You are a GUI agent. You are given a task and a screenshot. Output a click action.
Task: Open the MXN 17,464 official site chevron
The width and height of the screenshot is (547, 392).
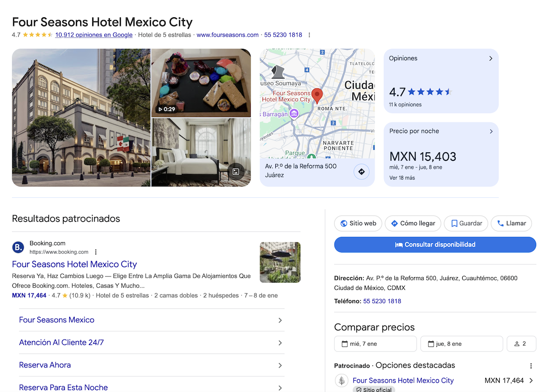tap(531, 381)
